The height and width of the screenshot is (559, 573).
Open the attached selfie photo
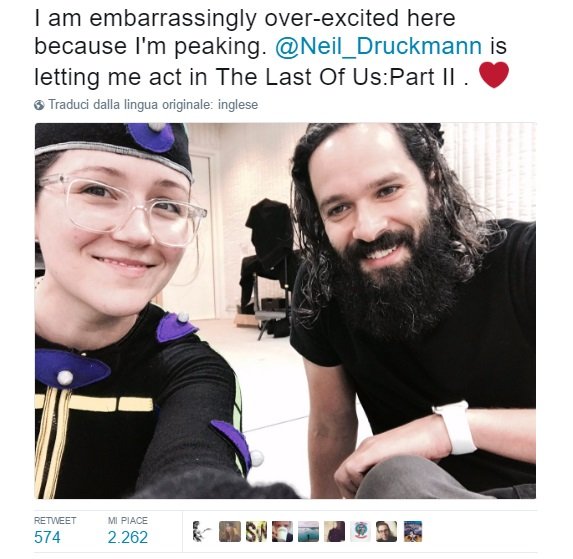tap(285, 311)
